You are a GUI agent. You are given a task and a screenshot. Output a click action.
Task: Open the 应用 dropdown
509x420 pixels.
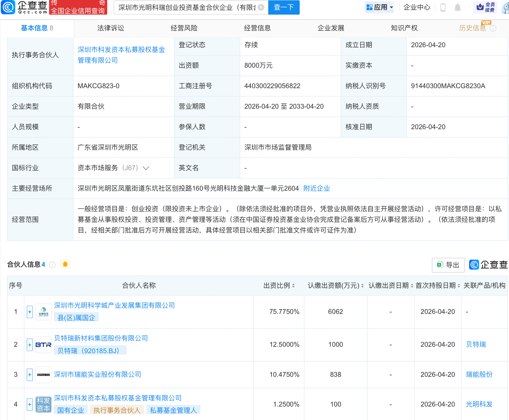point(379,8)
